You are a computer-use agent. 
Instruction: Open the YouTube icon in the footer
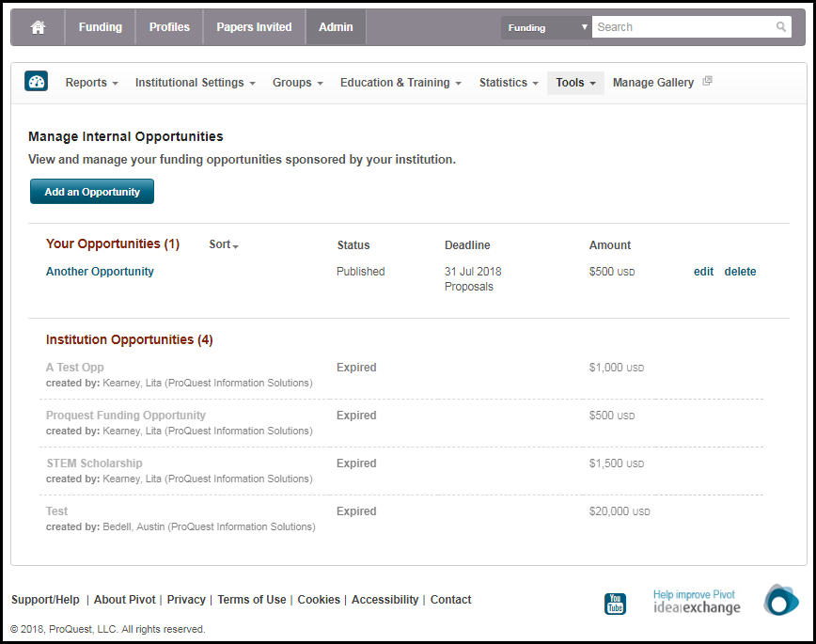point(615,604)
